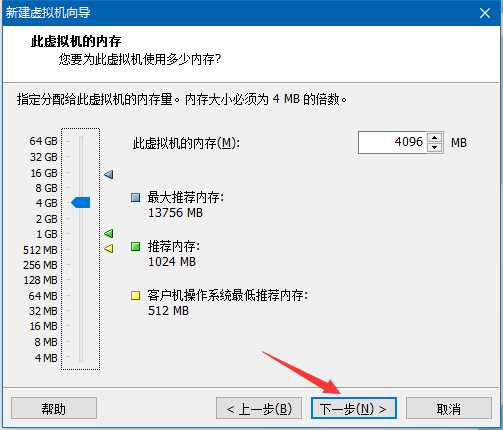Click the 客户机操作系统最低推荐内存 label
Image resolution: width=503 pixels, height=430 pixels.
pos(228,295)
